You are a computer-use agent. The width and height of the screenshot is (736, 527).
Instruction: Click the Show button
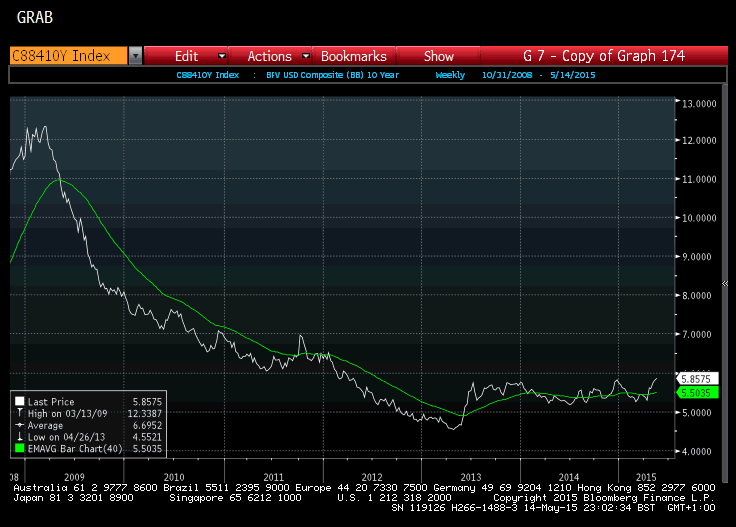438,56
